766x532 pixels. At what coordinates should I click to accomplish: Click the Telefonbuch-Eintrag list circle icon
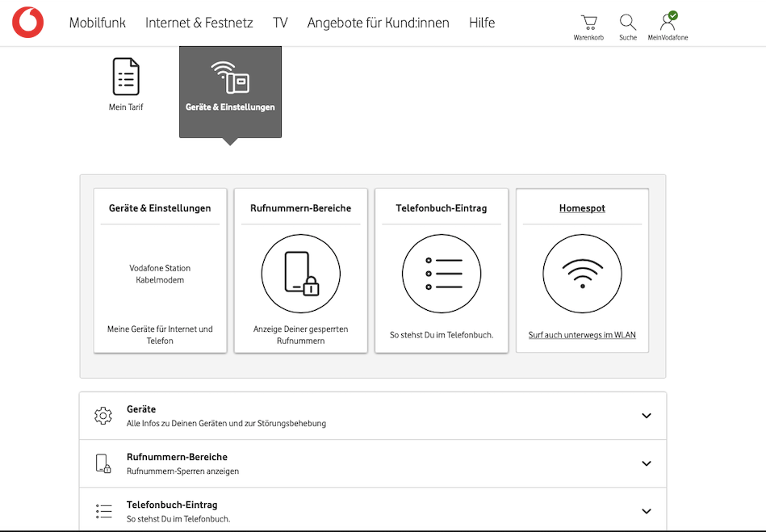442,274
